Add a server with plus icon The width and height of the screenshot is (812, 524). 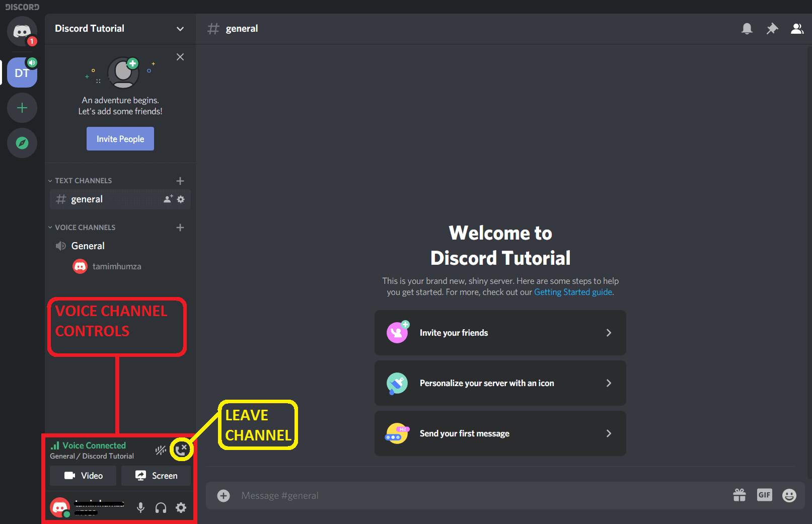coord(22,108)
